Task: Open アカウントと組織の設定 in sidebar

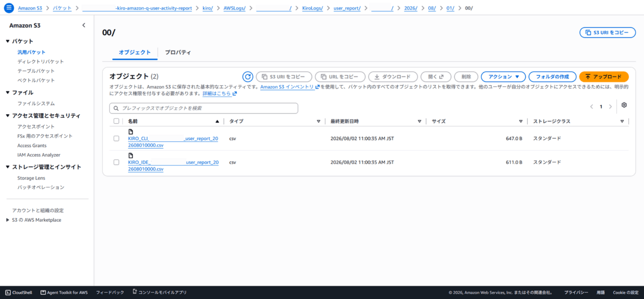Action: [38, 211]
